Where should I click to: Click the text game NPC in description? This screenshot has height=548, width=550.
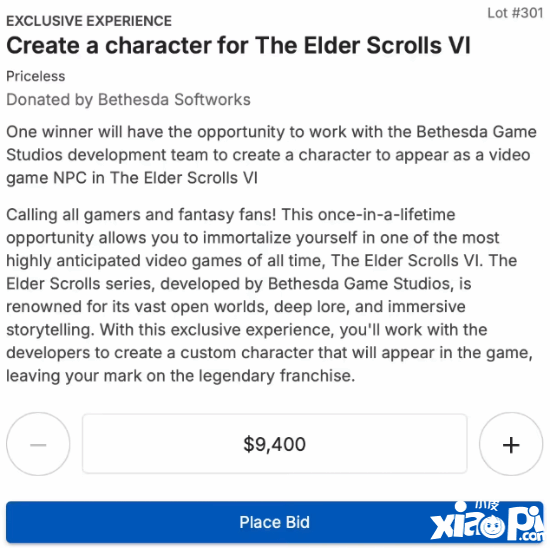point(46,178)
